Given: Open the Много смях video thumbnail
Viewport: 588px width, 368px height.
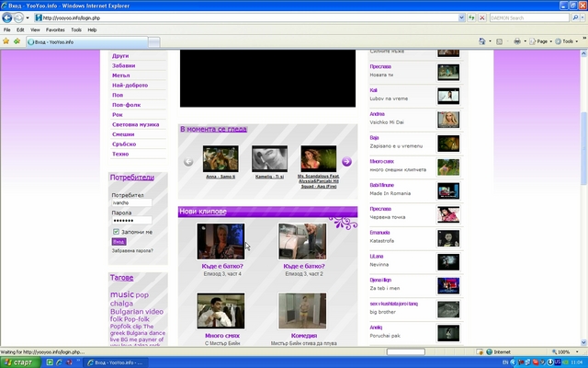Looking at the screenshot, I should pyautogui.click(x=220, y=311).
